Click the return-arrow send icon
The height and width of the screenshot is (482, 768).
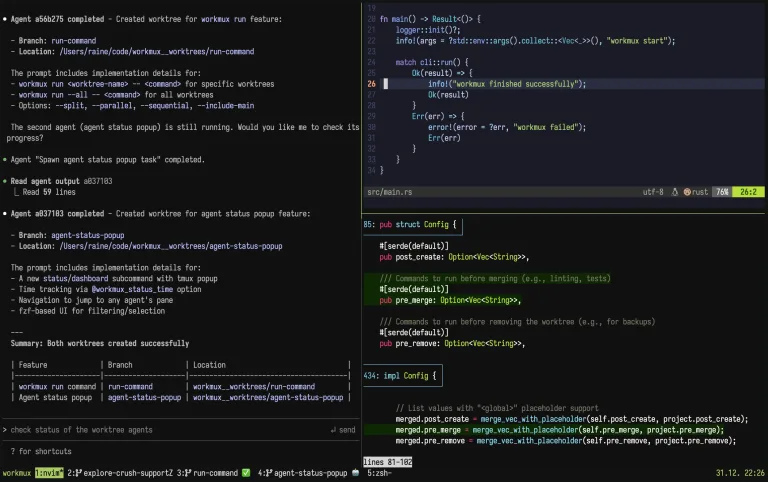333,430
